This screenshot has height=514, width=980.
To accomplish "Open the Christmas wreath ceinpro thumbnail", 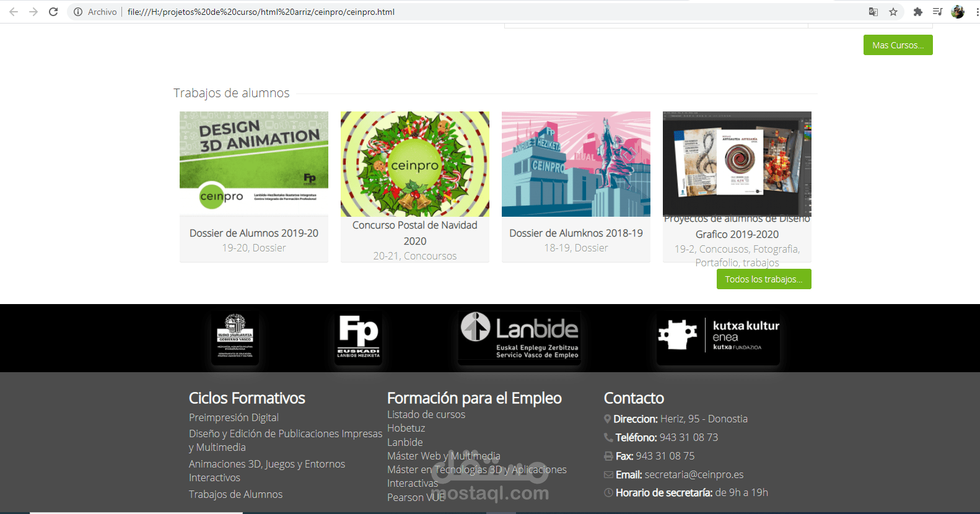I will click(415, 164).
